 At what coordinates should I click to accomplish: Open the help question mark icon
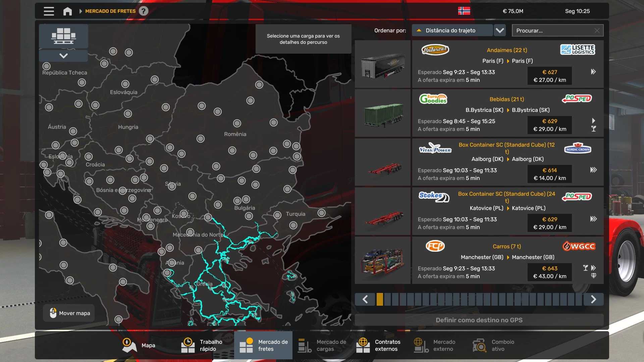[144, 11]
